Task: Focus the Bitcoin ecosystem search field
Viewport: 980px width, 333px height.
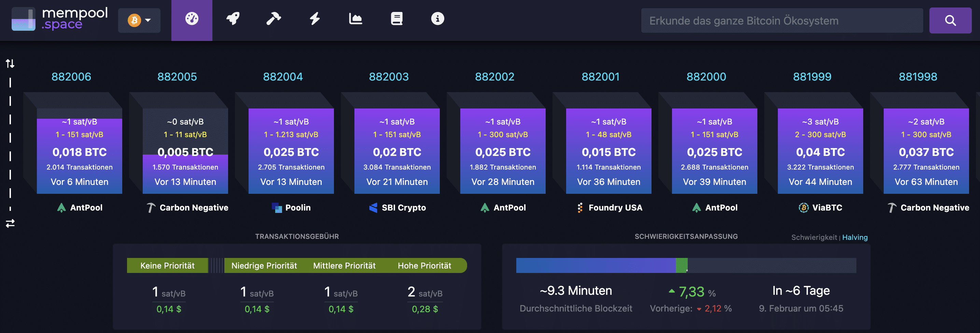Action: click(782, 20)
